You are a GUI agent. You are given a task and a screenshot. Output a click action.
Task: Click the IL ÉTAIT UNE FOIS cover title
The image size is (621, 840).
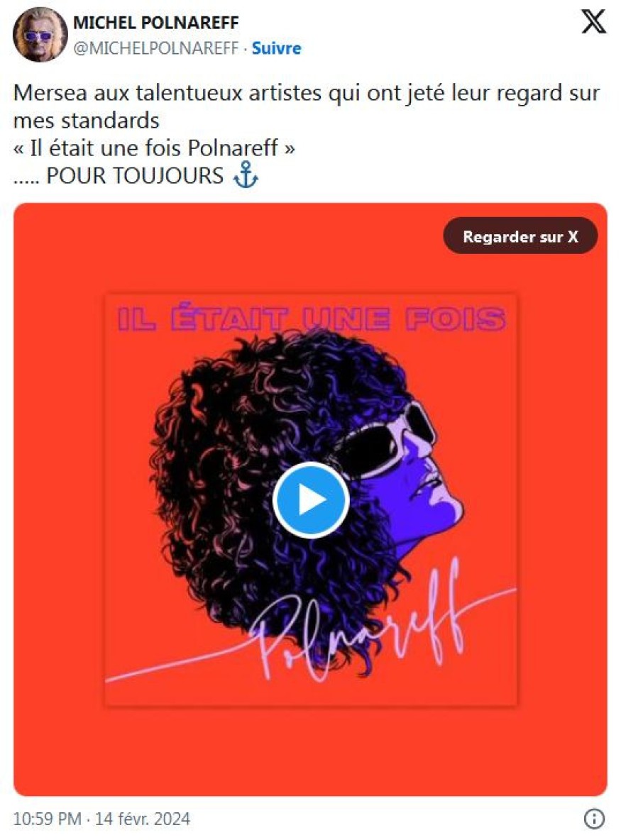[x=312, y=319]
